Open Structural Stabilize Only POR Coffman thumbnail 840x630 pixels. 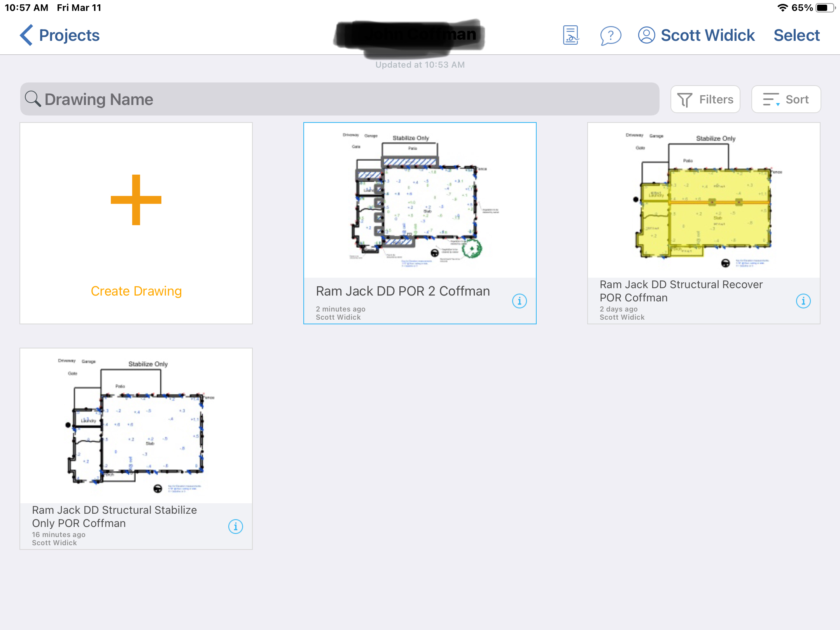[x=136, y=426]
